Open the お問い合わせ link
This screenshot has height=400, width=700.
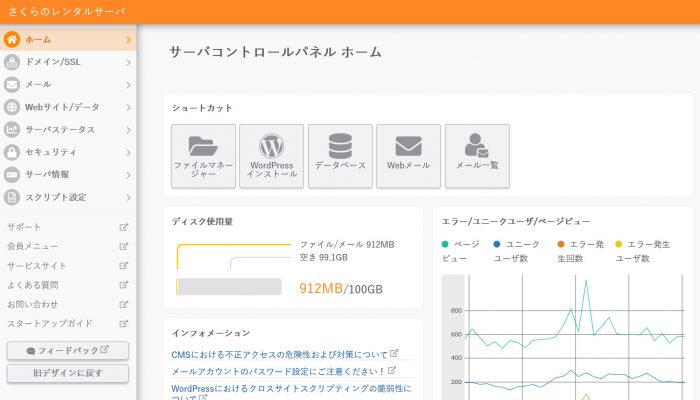(33, 304)
